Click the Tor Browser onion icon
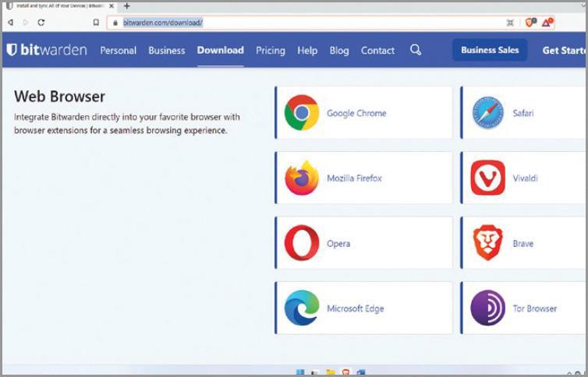Screen dimensions: 588x377 coord(488,308)
